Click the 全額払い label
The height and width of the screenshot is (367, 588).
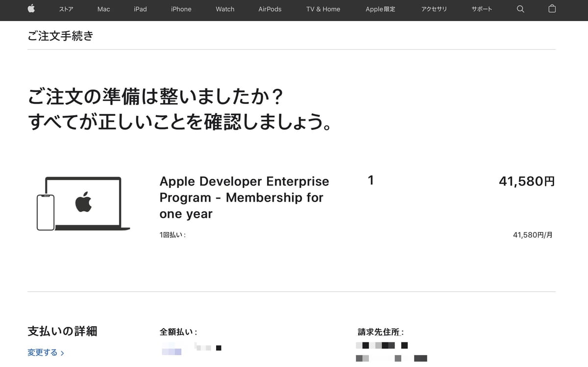click(x=178, y=332)
